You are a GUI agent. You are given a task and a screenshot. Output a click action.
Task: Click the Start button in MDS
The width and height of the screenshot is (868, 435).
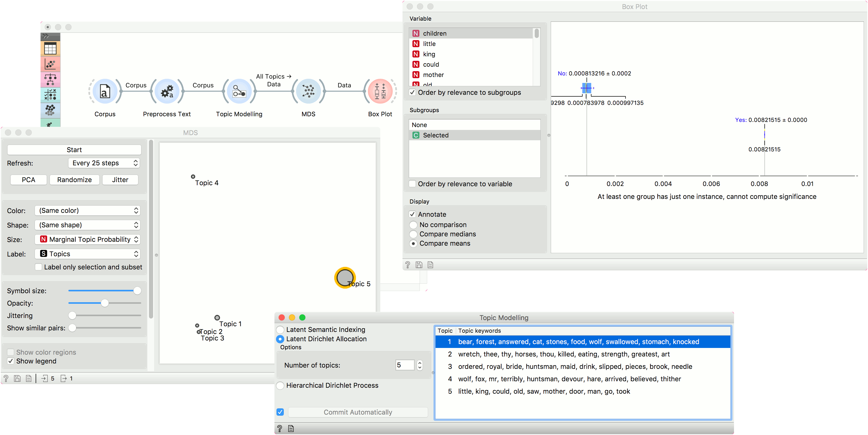74,150
